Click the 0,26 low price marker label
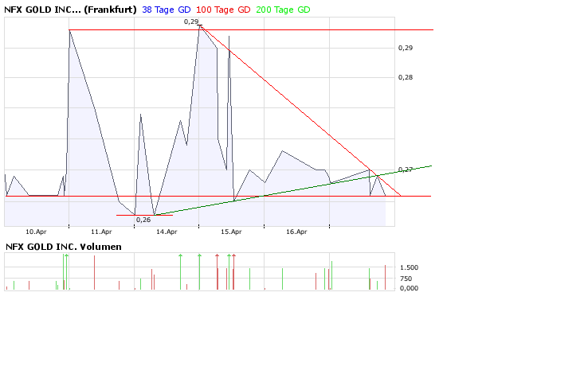 tap(143, 220)
